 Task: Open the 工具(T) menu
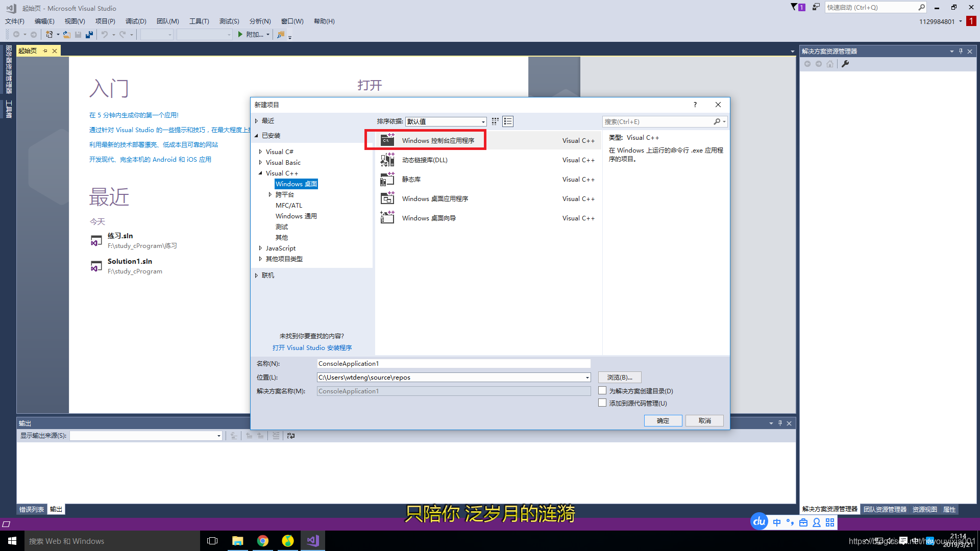(199, 21)
